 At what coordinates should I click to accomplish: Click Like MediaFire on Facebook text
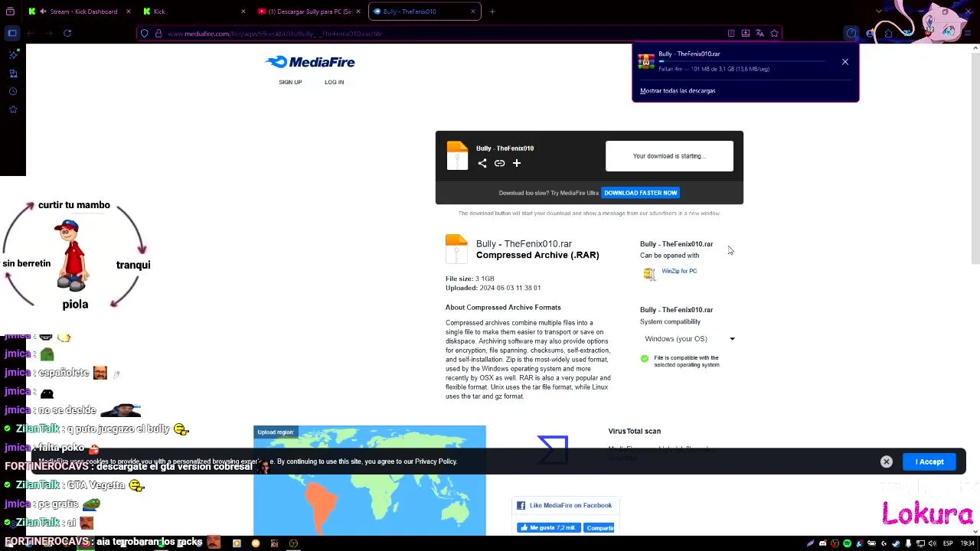click(x=570, y=505)
